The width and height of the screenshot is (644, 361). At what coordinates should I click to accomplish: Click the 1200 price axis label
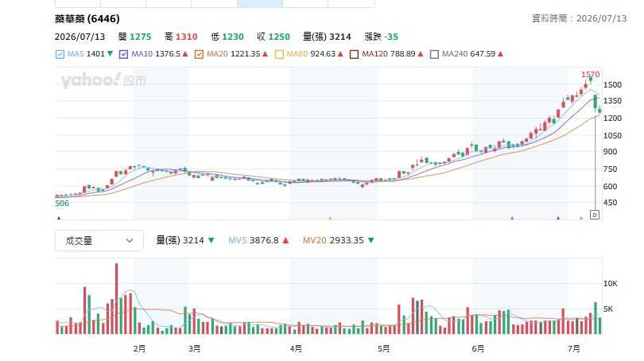pos(612,118)
